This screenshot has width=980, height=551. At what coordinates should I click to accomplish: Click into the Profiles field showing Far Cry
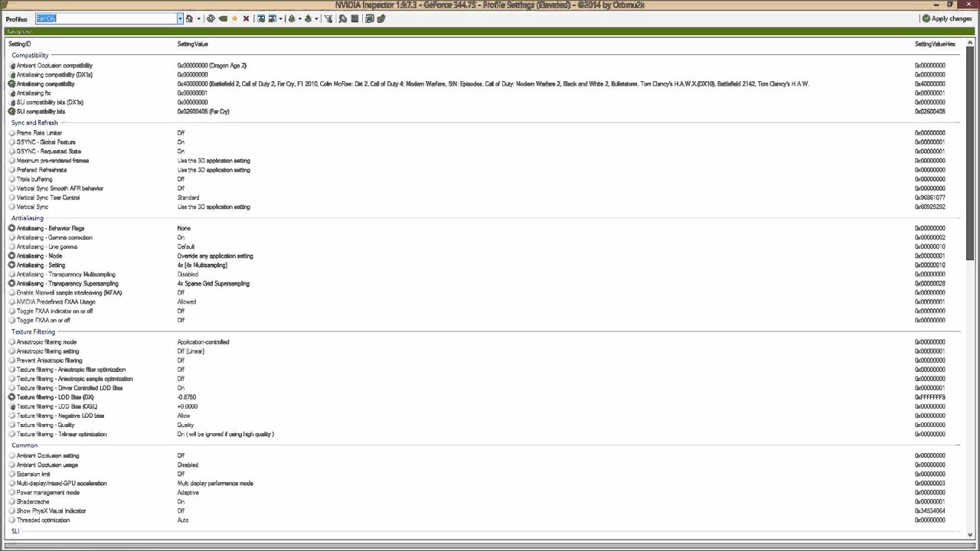(106, 18)
